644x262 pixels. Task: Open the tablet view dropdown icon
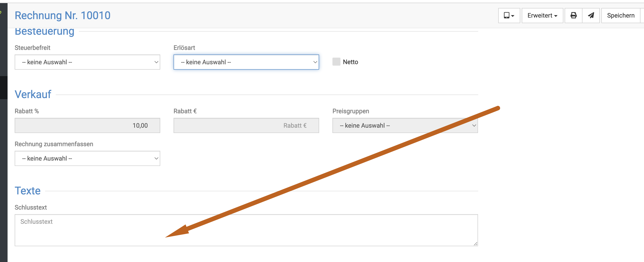(509, 16)
